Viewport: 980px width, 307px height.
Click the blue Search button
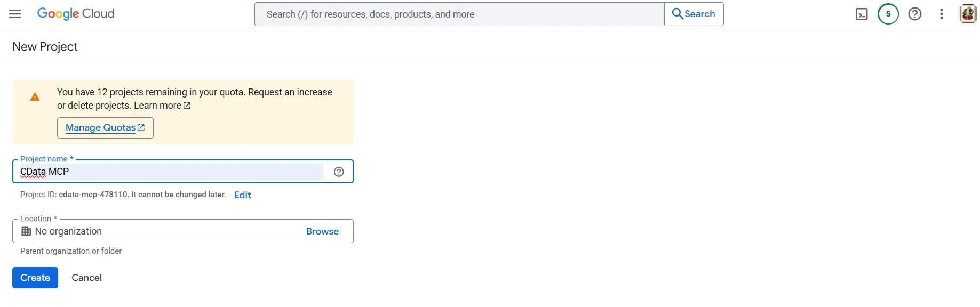tap(694, 14)
